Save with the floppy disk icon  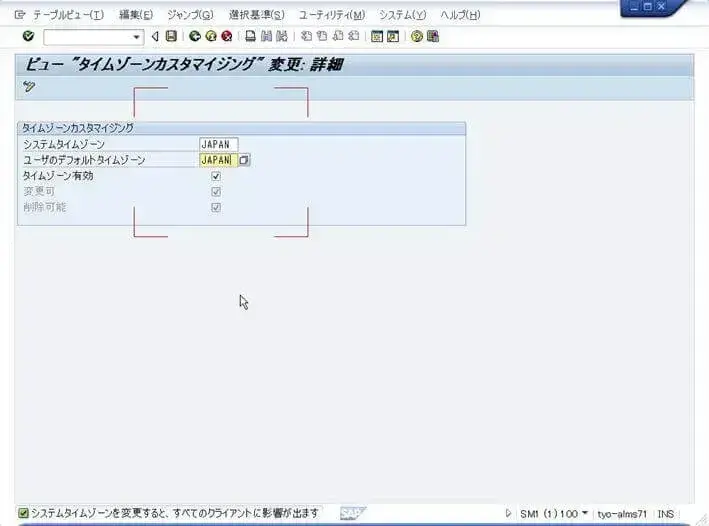coord(171,36)
